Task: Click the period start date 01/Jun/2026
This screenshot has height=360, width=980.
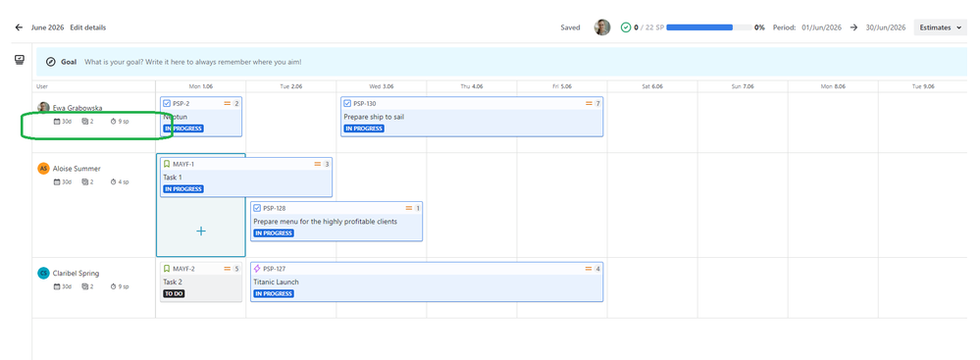Action: [822, 27]
